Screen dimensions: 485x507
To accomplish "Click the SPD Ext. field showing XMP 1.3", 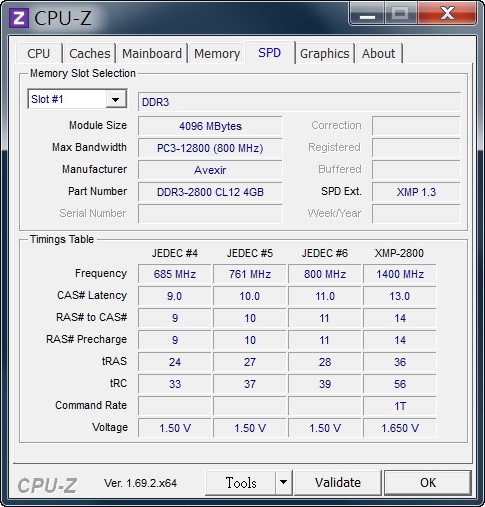I will click(416, 192).
